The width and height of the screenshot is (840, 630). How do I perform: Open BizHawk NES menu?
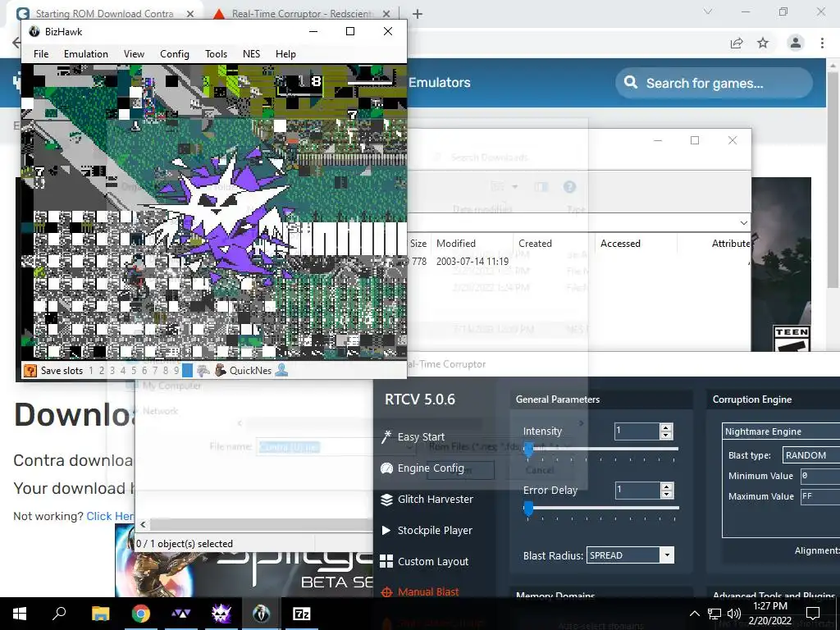[251, 53]
